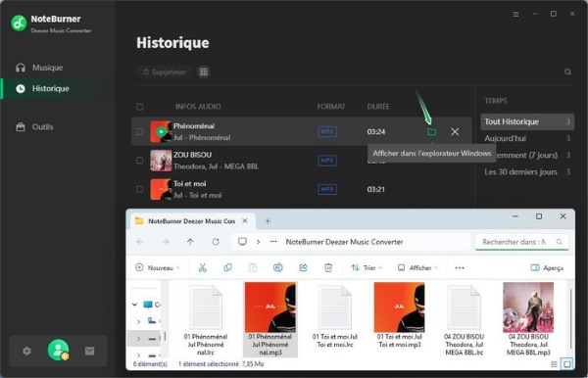This screenshot has height=378, width=588.
Task: Open history search magnifier
Action: 567,71
